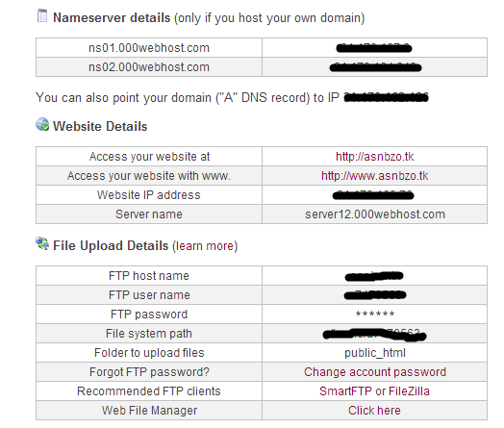
Task: Click the 'Nameserver details' heading
Action: tap(112, 17)
